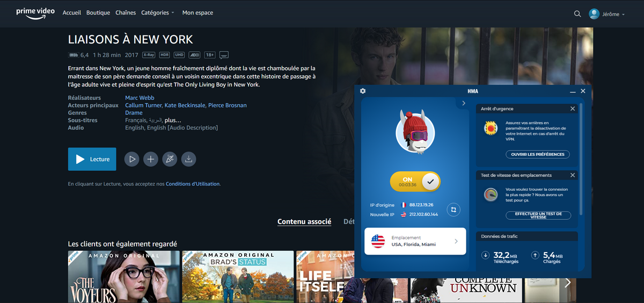Dismiss the Test de vitesse card
The width and height of the screenshot is (644, 303).
pos(573,175)
